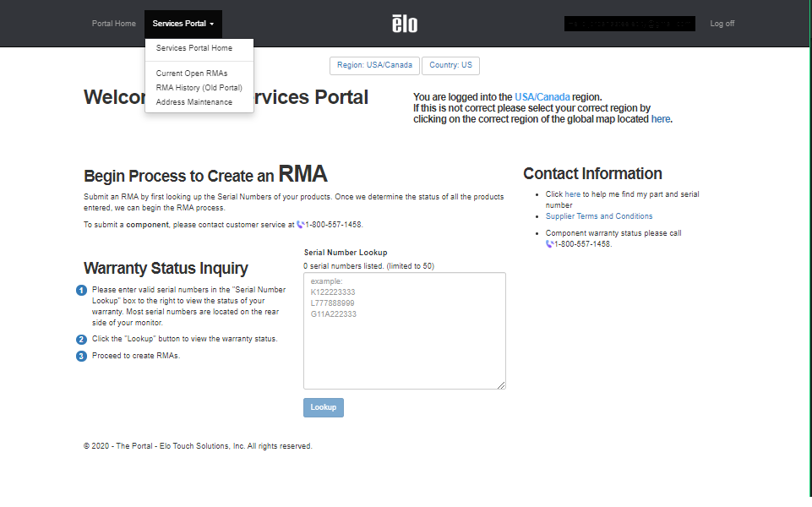Click 'Contact Information' heading
This screenshot has height=507, width=812.
pos(592,173)
